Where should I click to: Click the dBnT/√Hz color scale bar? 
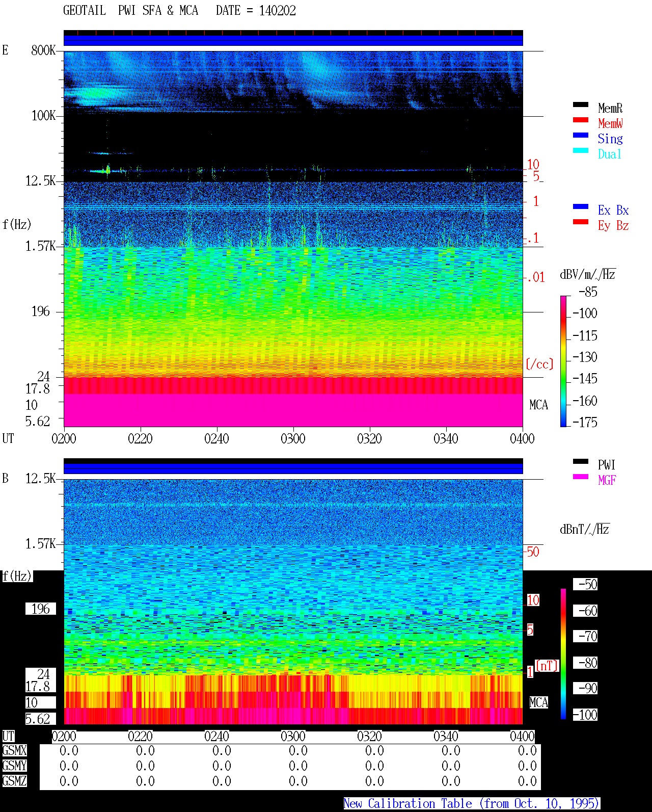[563, 654]
